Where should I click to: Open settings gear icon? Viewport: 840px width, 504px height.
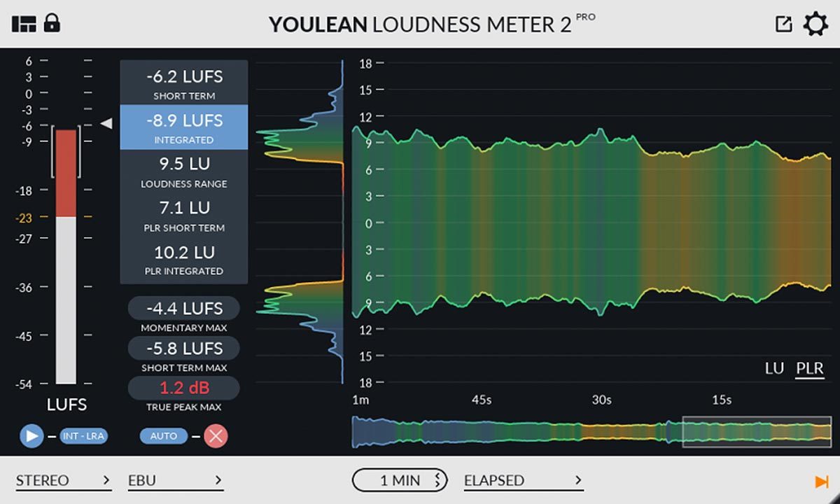(x=815, y=24)
